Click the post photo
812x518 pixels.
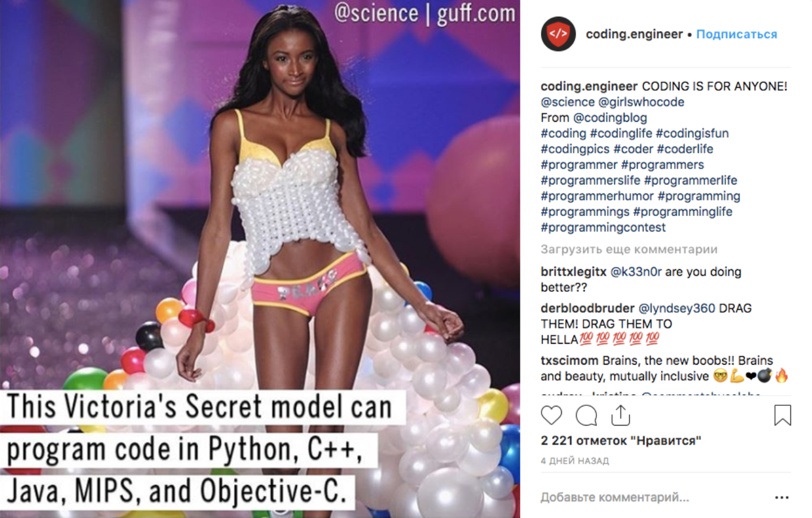[260, 259]
